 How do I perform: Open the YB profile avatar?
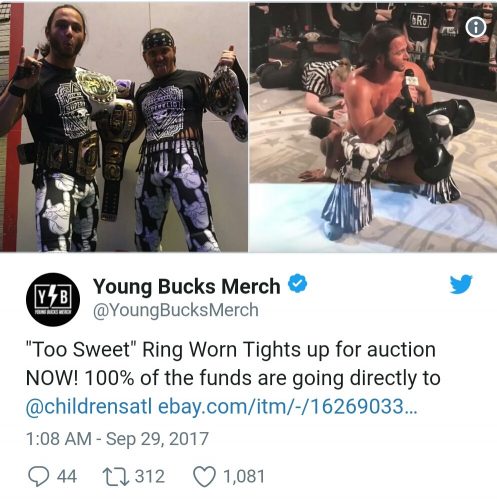pyautogui.click(x=53, y=299)
